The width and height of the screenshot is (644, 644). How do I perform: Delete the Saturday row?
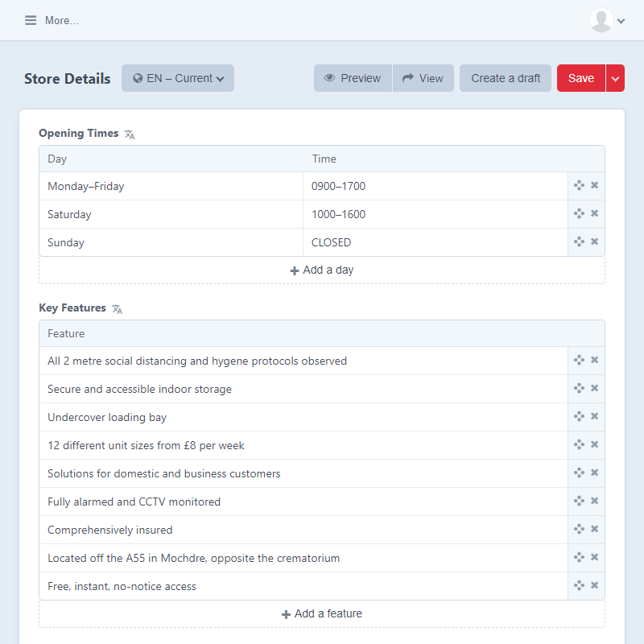(594, 213)
